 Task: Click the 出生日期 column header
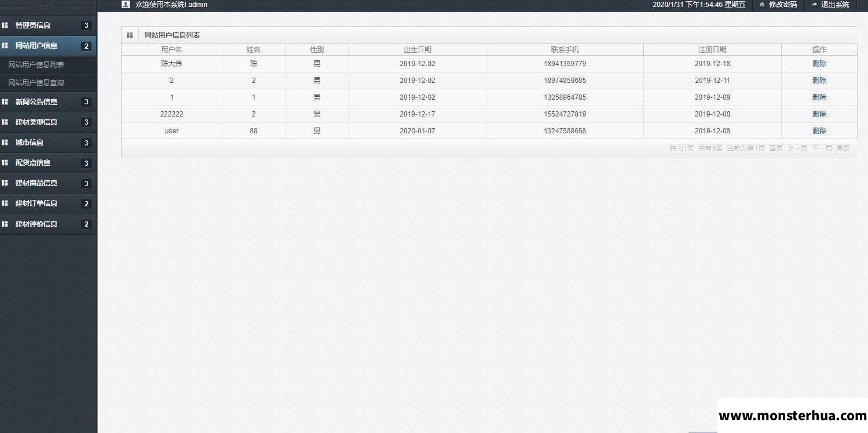point(417,50)
